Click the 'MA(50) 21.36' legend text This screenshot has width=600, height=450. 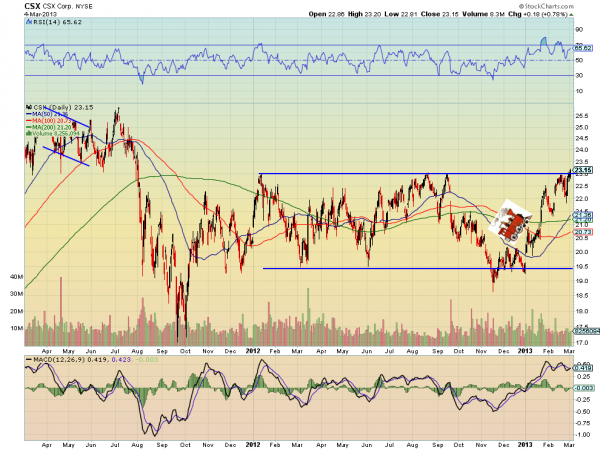pos(50,114)
